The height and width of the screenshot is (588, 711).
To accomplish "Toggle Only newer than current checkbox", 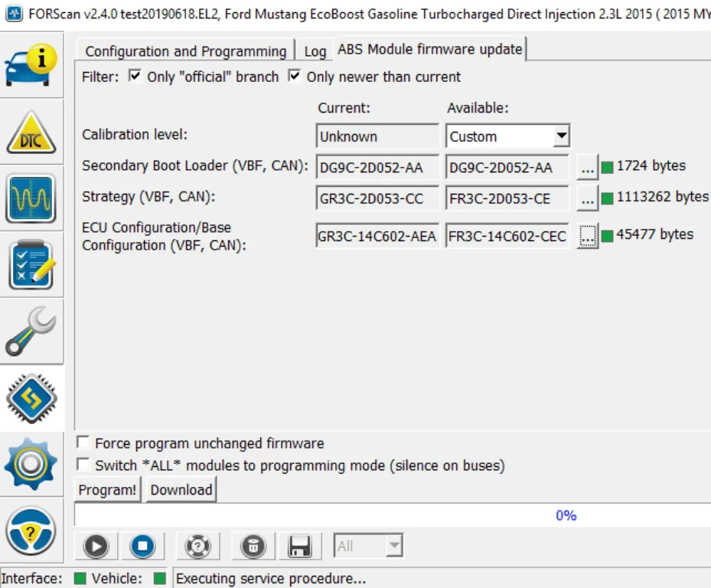I will click(x=295, y=76).
